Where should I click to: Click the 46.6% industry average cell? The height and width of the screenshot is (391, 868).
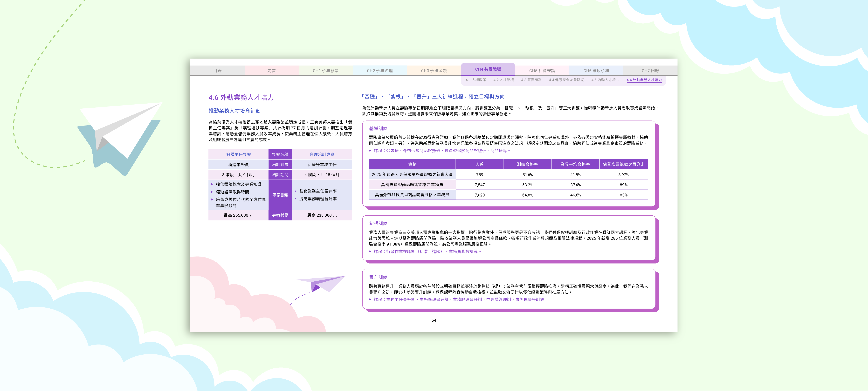click(x=575, y=195)
